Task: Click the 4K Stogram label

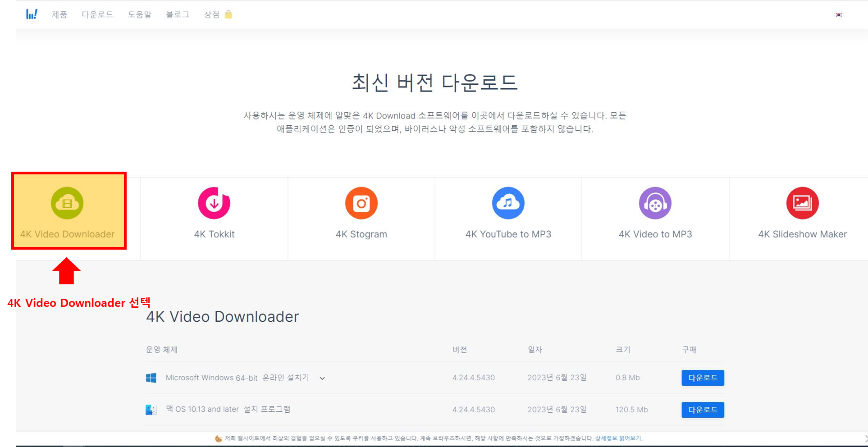Action: [361, 234]
